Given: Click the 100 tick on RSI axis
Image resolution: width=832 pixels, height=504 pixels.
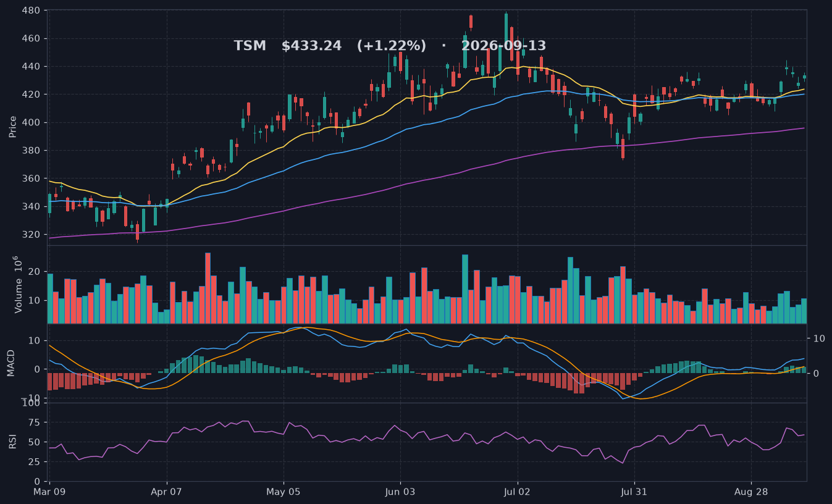Looking at the screenshot, I should (31, 403).
